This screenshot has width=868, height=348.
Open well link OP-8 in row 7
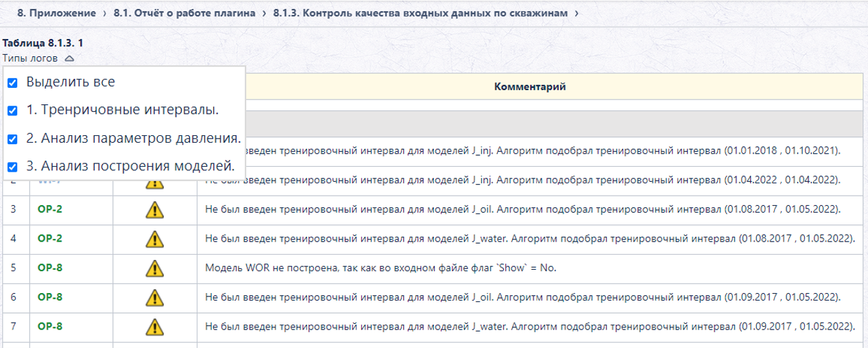[50, 327]
